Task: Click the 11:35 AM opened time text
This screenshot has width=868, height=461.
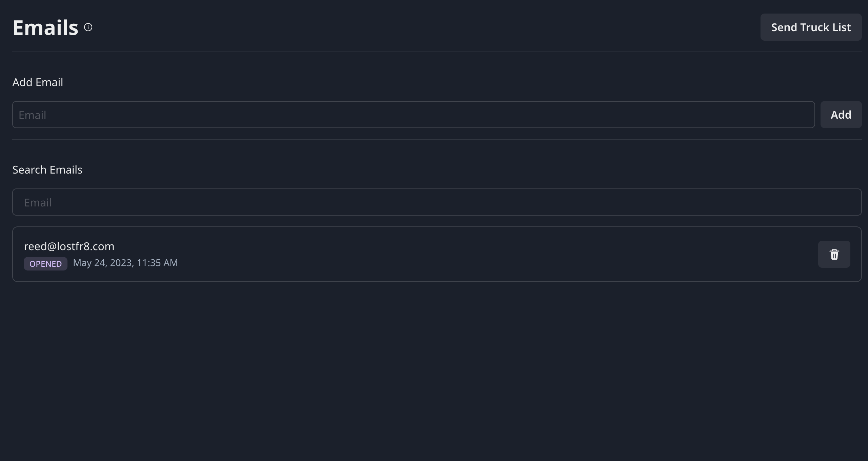Action: [157, 263]
